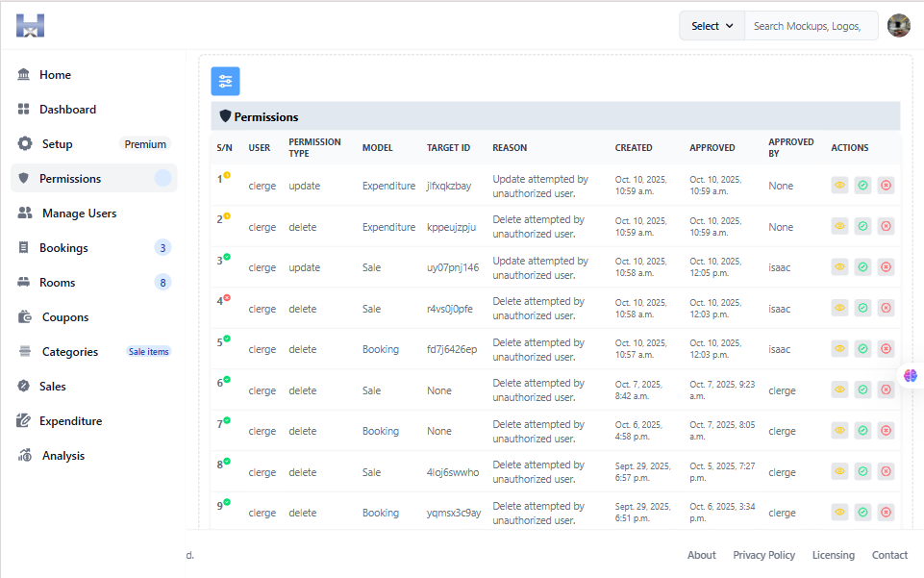Click the app logo in header

(31, 26)
